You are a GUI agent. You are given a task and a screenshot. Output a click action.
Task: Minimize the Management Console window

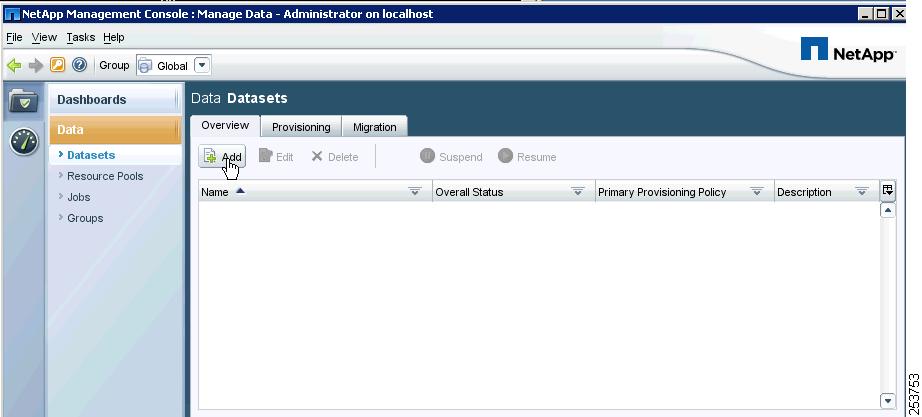(865, 14)
